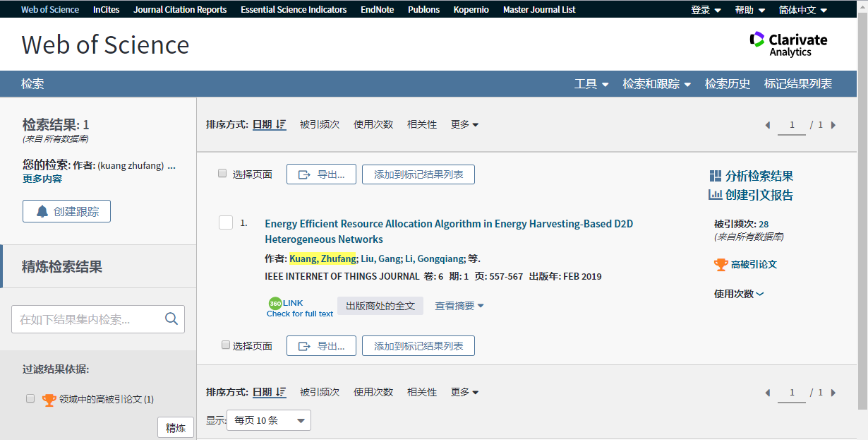Click the top 导出 export button

(x=320, y=174)
